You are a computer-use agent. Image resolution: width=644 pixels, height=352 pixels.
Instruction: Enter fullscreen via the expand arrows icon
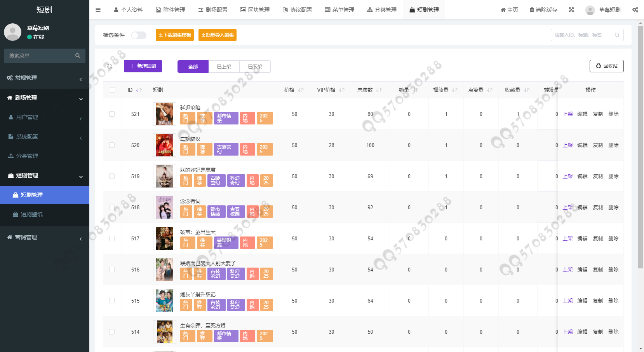tap(571, 9)
